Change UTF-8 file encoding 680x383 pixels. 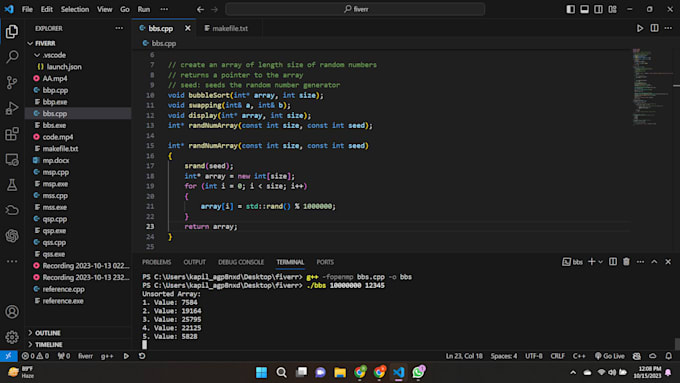point(533,356)
